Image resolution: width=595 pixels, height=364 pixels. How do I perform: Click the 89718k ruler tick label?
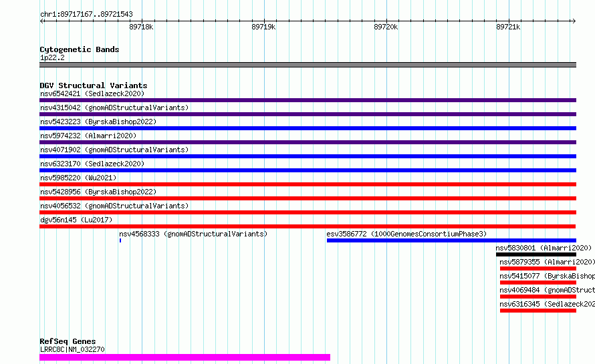141,27
